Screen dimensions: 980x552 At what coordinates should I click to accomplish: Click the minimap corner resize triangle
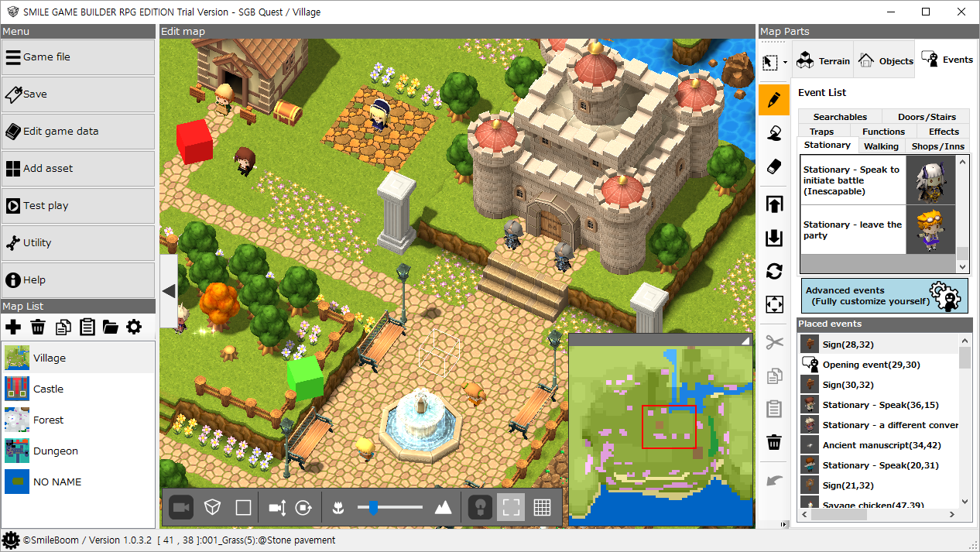pyautogui.click(x=745, y=340)
